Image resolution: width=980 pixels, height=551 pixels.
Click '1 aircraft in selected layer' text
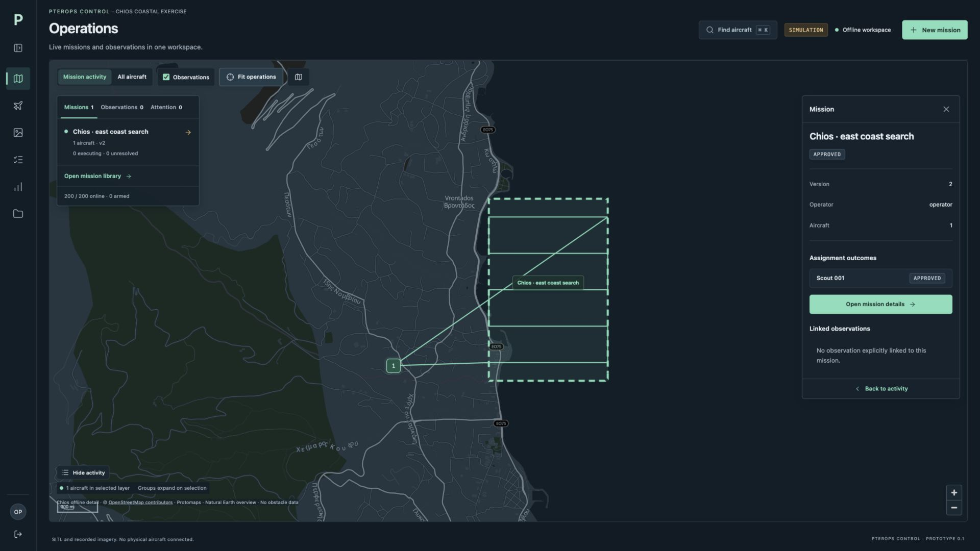[x=97, y=488]
